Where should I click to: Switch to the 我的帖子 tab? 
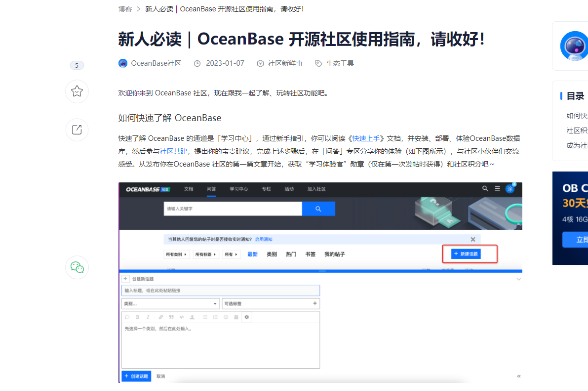(x=335, y=254)
